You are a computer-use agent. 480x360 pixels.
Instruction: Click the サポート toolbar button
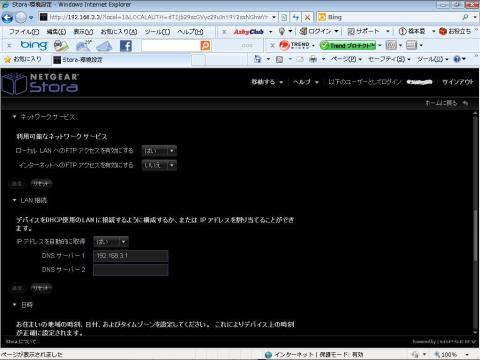(363, 32)
